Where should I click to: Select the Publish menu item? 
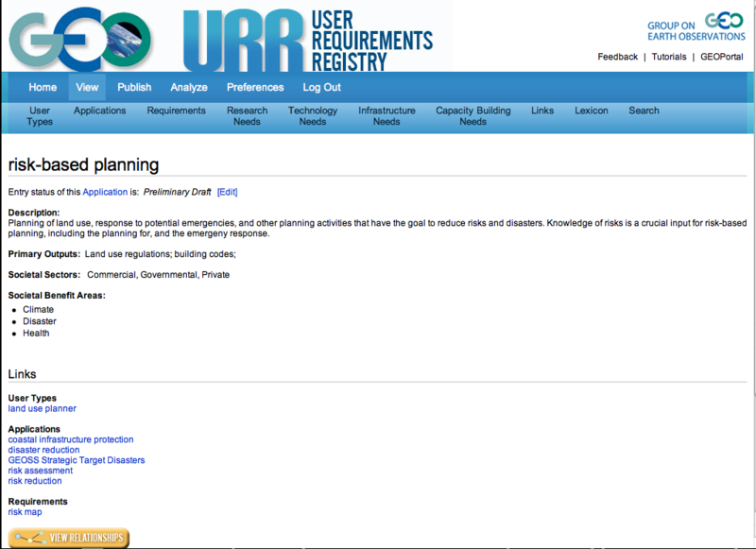[x=134, y=87]
